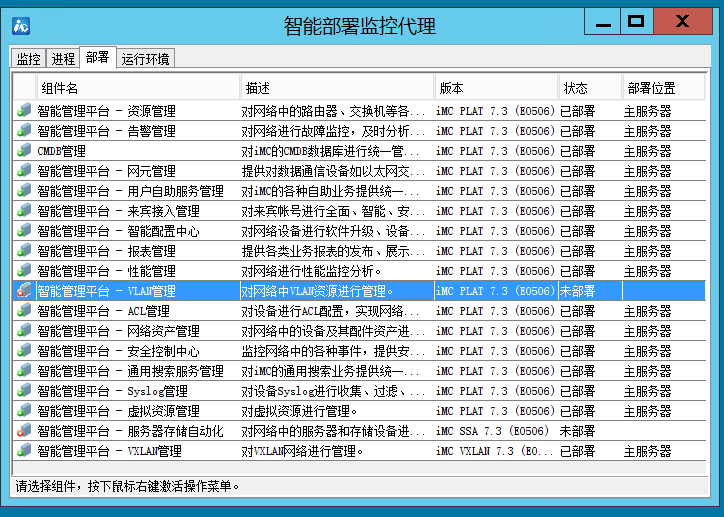Screen dimensions: 724x517
Task: Click component icon of 安全控制中心 row
Action: click(x=24, y=351)
